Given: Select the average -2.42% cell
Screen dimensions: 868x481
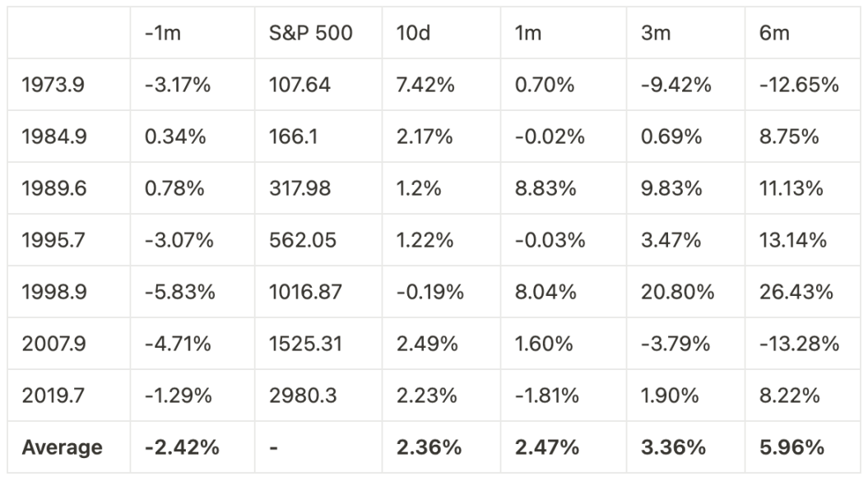Looking at the screenshot, I should click(180, 447).
